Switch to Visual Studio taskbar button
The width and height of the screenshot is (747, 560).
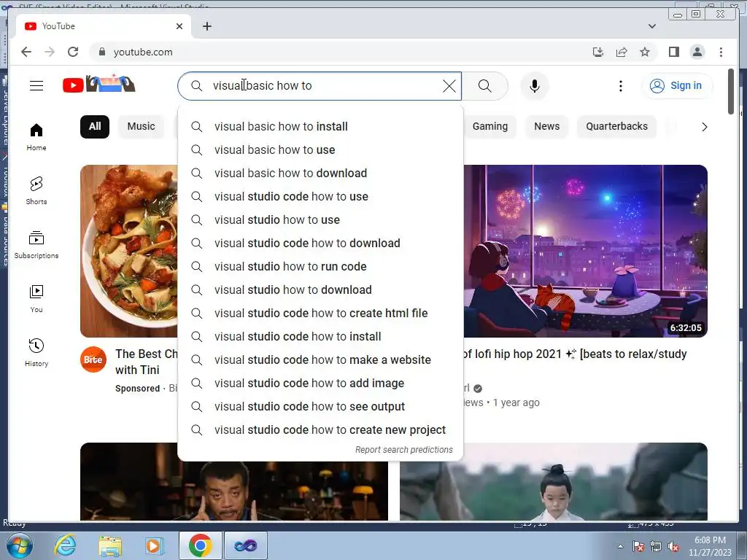(246, 545)
